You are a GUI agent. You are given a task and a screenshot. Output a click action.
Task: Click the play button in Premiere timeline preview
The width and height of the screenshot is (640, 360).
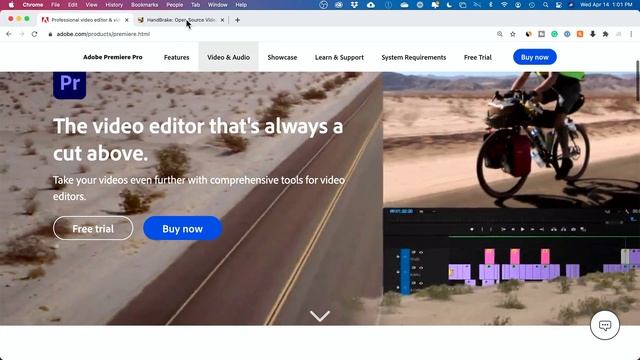pyautogui.click(x=522, y=229)
